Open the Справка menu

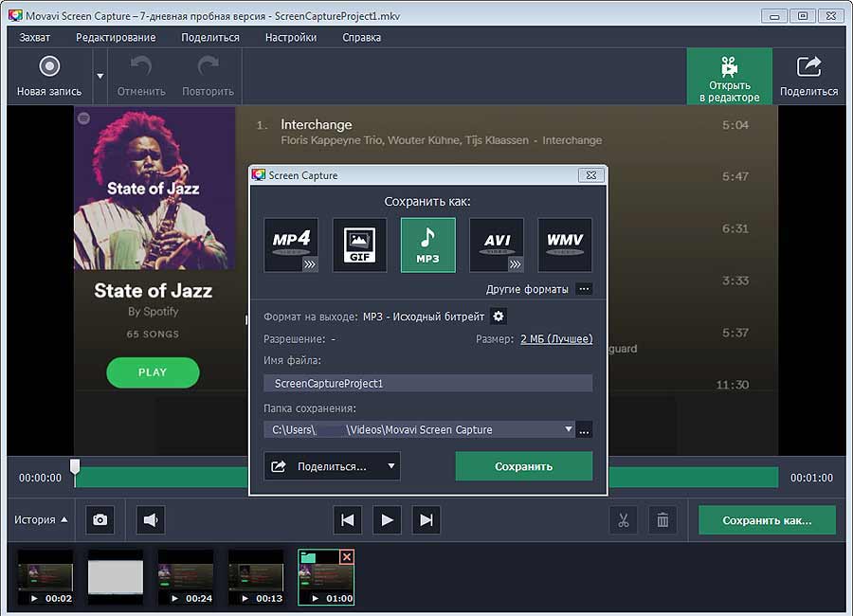pos(361,38)
